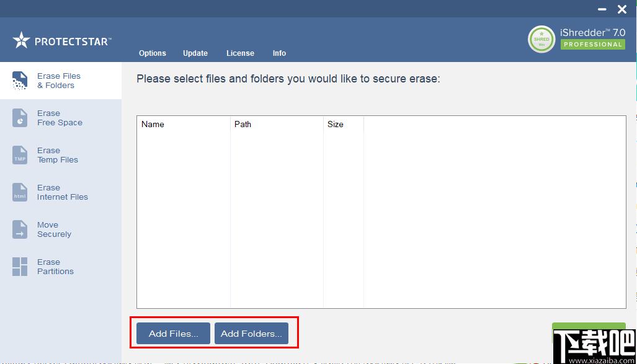Click the Protectstar star logo

point(21,41)
